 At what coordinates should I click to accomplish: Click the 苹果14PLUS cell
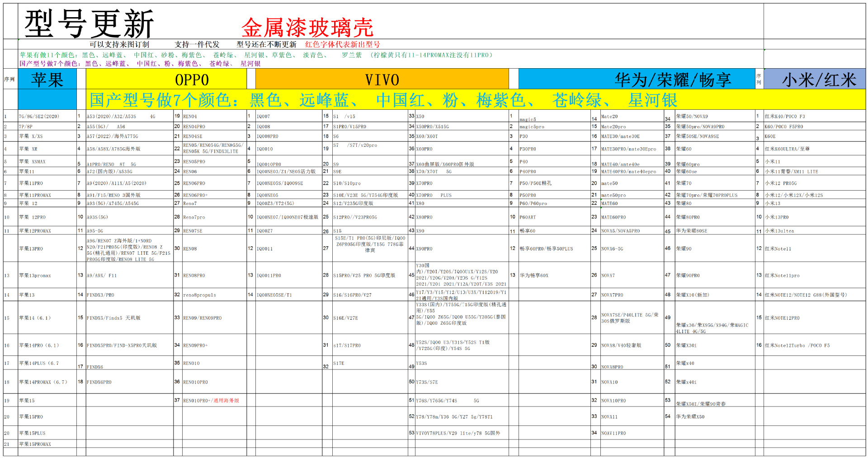pos(47,363)
